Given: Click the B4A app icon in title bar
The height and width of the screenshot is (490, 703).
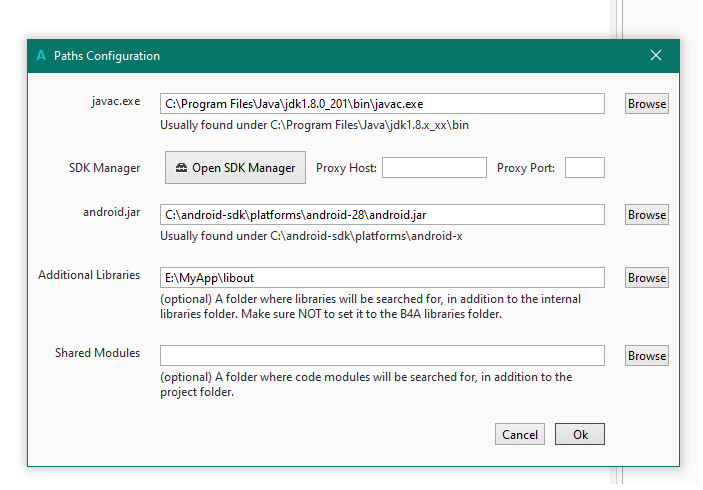Looking at the screenshot, I should tap(41, 56).
